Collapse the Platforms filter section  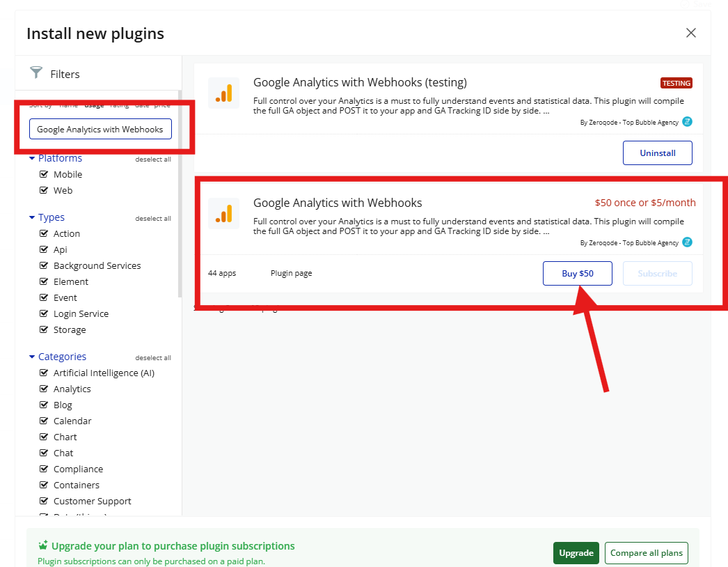[32, 159]
